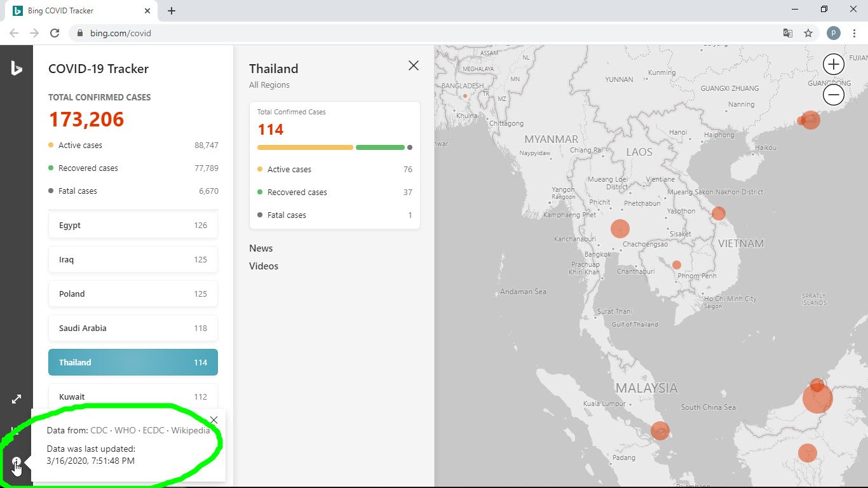
Task: Click the green recovered cases progress segment
Action: pos(380,147)
